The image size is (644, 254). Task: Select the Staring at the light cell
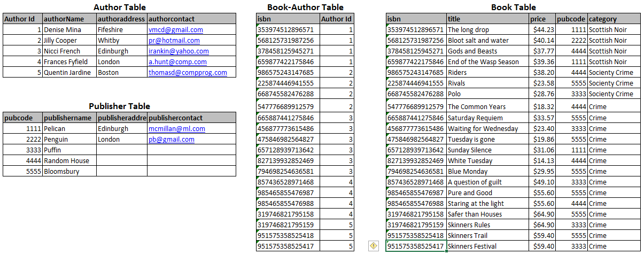point(487,204)
